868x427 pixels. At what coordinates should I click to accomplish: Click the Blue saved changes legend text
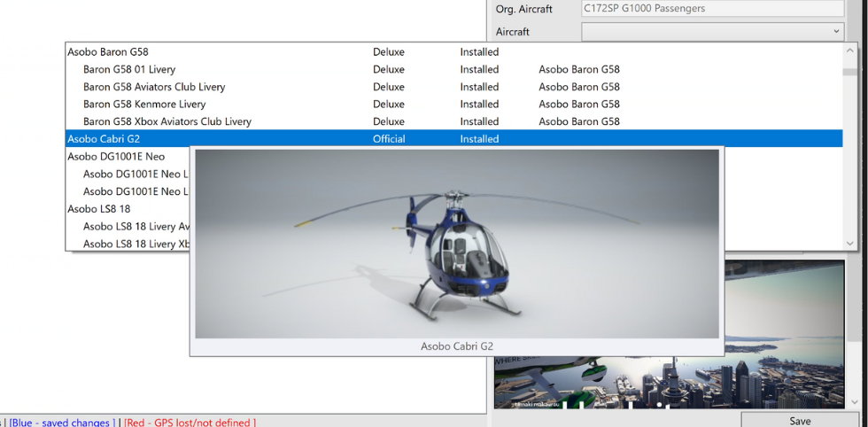(x=62, y=423)
